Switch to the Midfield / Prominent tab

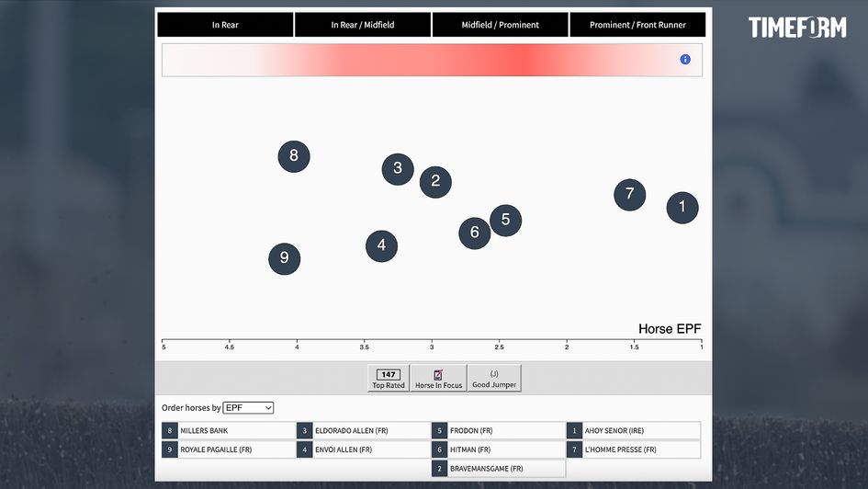point(500,25)
